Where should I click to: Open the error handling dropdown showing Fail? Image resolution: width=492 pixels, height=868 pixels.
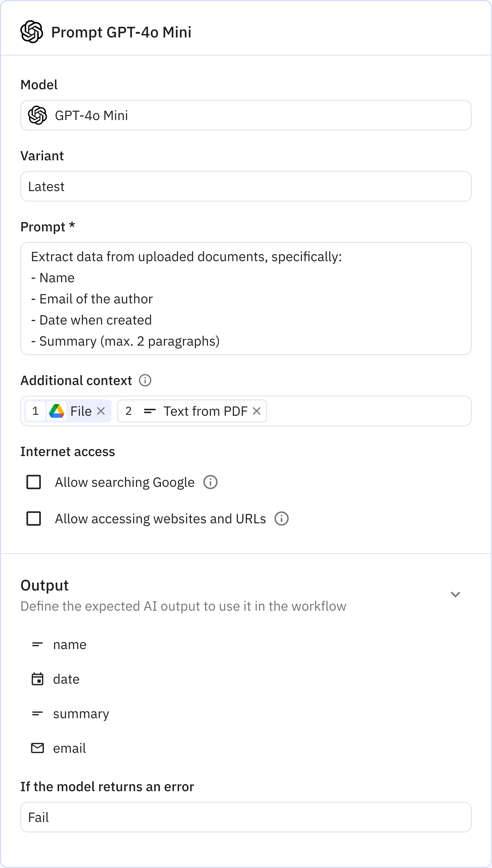click(x=246, y=817)
